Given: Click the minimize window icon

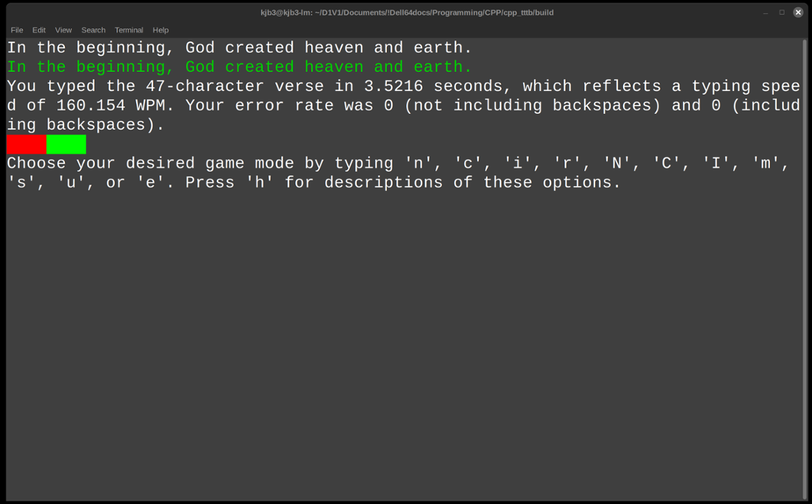Looking at the screenshot, I should 766,12.
